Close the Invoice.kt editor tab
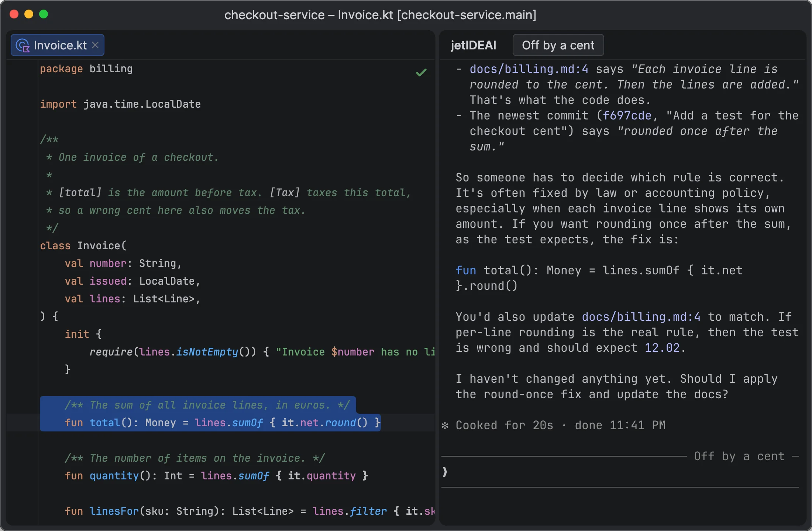812x531 pixels. tap(95, 45)
